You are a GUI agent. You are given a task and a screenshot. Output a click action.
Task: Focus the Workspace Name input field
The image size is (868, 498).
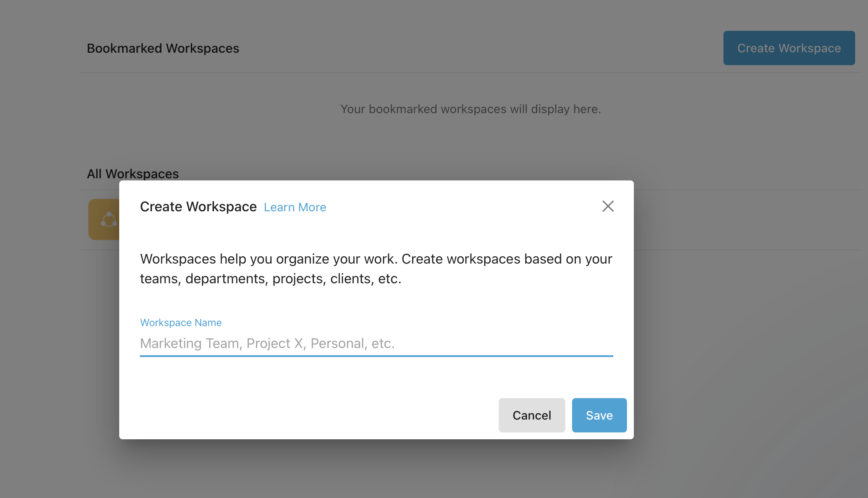[x=376, y=343]
